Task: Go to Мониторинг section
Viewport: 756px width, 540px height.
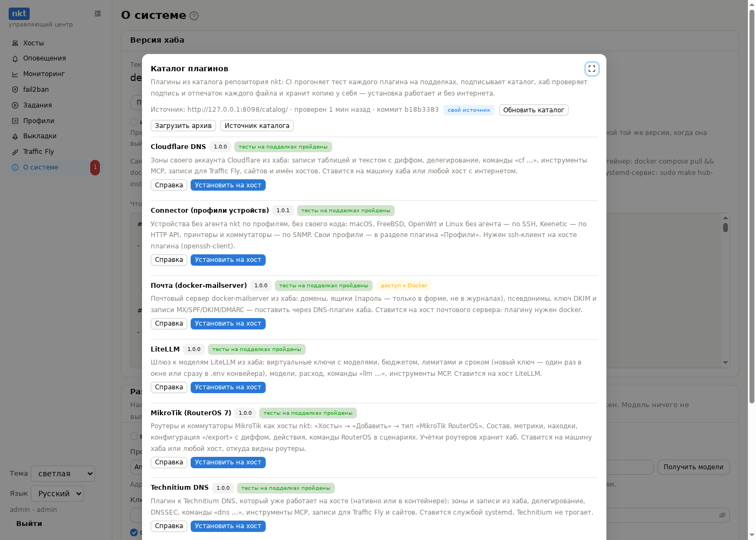Action: coord(56,74)
